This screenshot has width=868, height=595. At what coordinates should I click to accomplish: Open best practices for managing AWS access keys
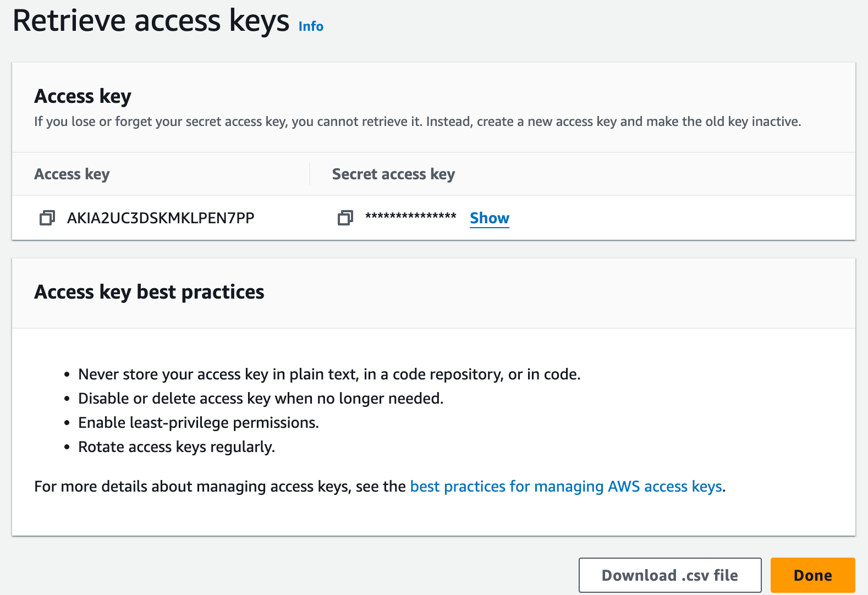pos(566,486)
